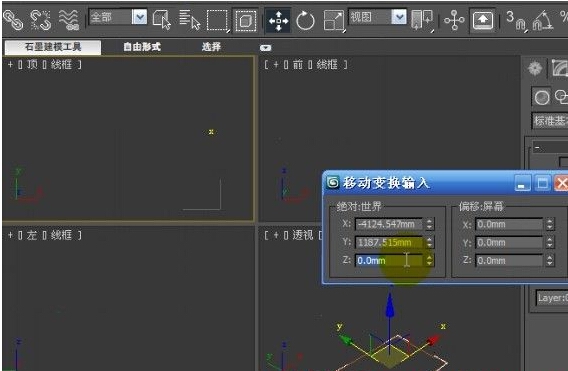The height and width of the screenshot is (371, 568).
Task: Click offset screen X value field
Action: tap(509, 224)
